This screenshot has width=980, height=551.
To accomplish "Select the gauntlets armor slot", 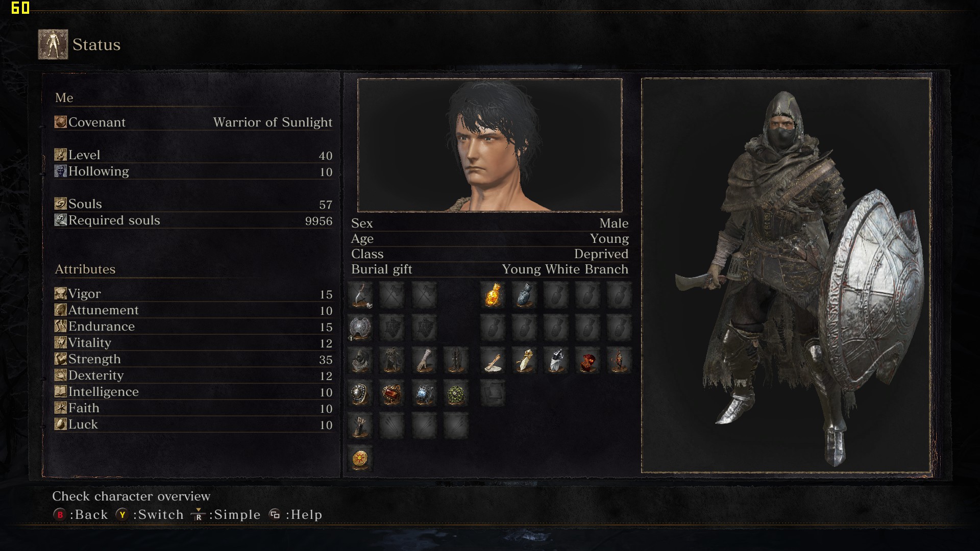I will click(424, 361).
